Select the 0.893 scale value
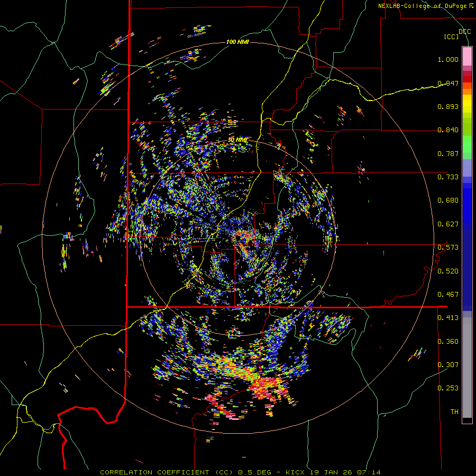Screen dimensions: 476x476 (x=448, y=106)
